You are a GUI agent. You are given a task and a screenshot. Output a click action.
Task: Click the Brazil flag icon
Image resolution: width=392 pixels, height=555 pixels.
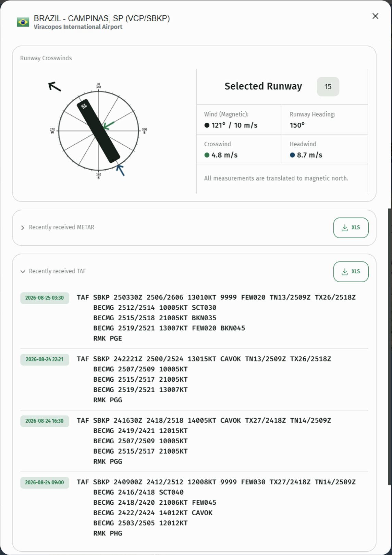click(x=23, y=22)
